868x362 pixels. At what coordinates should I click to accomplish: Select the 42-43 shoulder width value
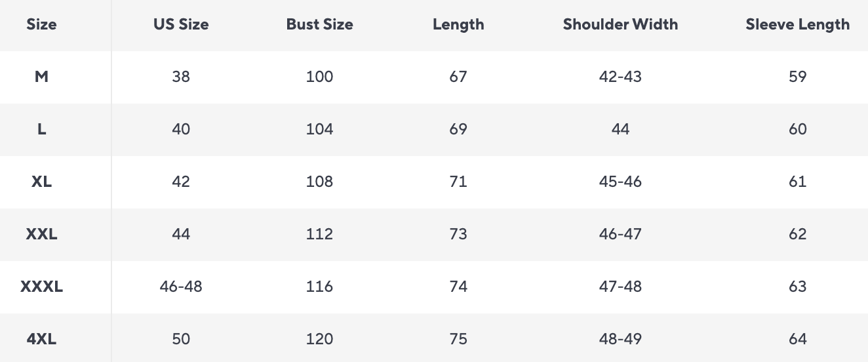620,77
